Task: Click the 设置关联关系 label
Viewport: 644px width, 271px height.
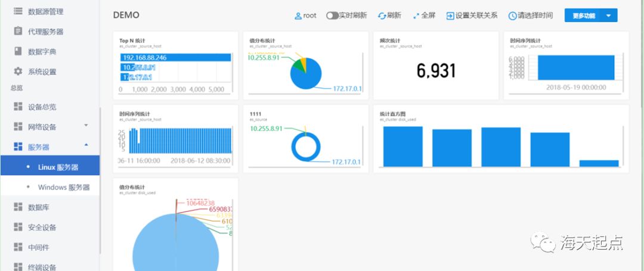Action: (x=476, y=15)
